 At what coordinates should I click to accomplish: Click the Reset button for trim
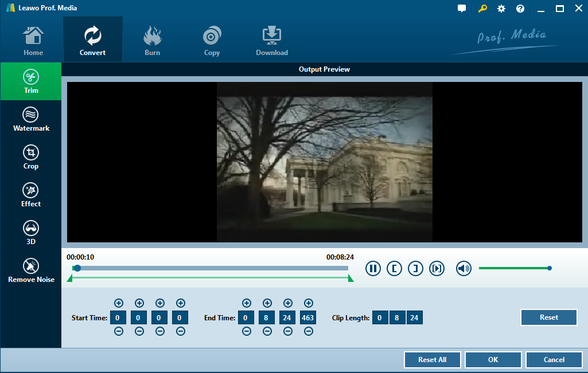548,317
